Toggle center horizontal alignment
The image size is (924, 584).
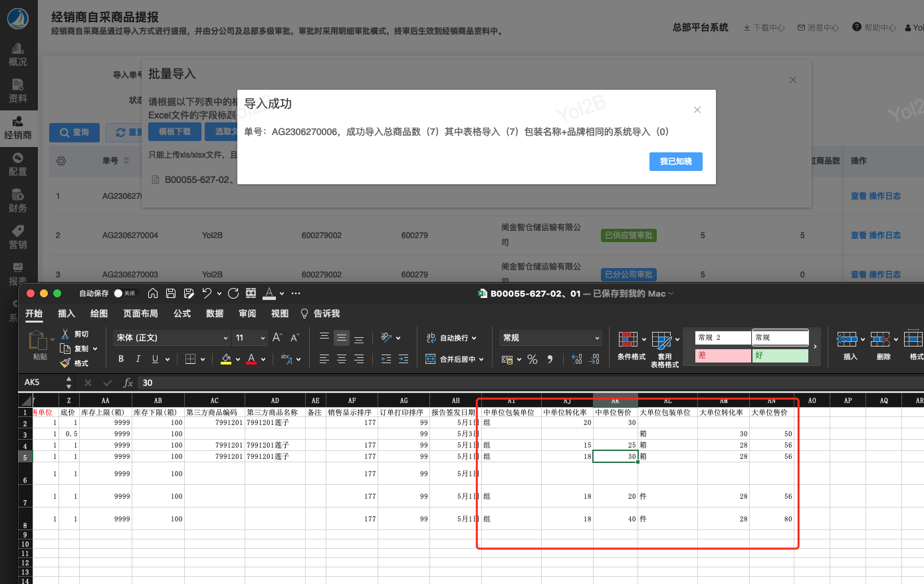[x=342, y=359]
